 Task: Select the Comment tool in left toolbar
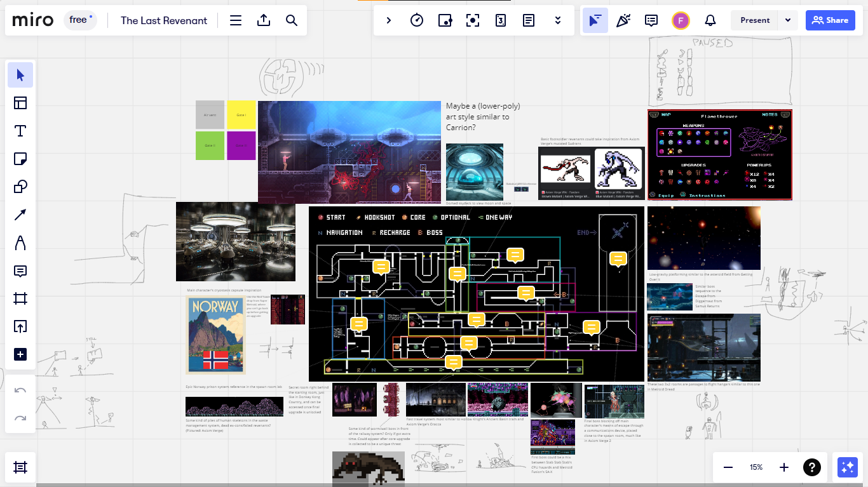point(20,271)
